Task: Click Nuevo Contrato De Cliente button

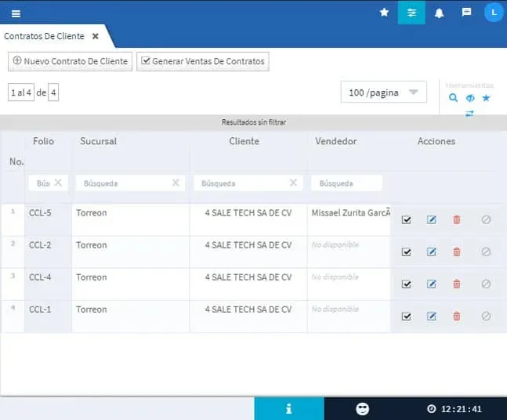Action: pos(70,61)
